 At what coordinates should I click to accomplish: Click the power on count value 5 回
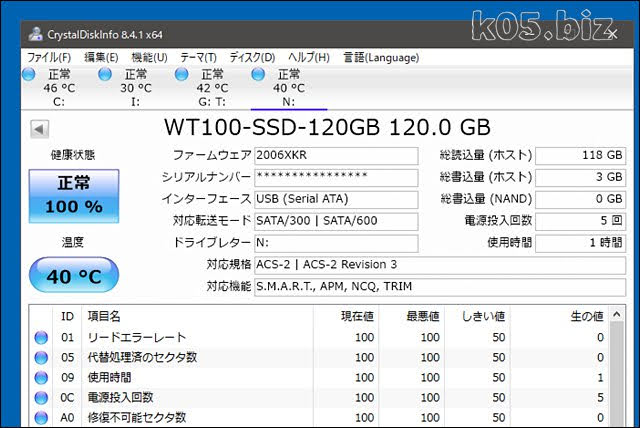click(580, 221)
